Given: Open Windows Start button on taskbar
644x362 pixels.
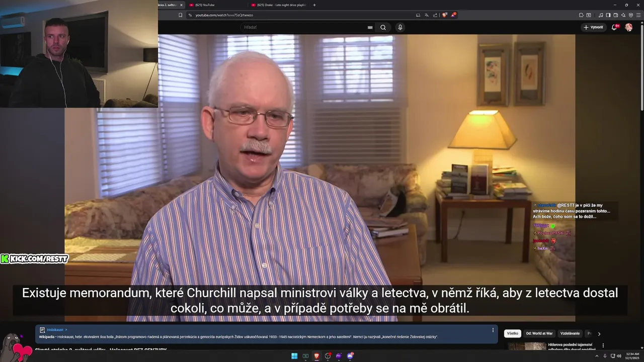Looking at the screenshot, I should click(x=294, y=356).
